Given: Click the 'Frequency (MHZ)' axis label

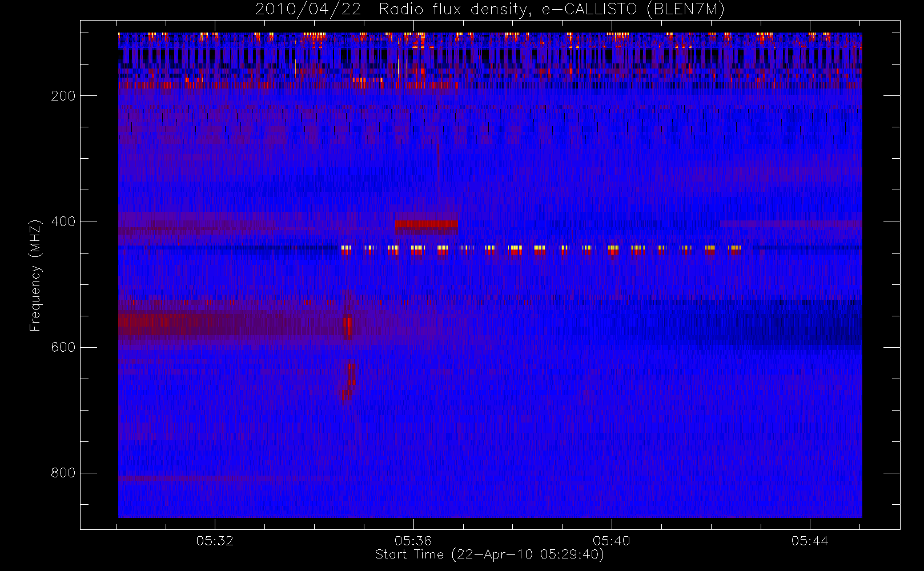Looking at the screenshot, I should tap(35, 275).
